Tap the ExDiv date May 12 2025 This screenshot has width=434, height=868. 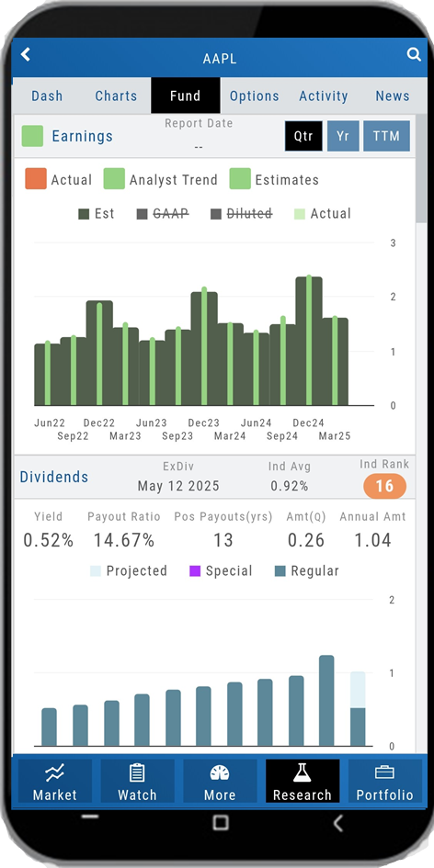[x=178, y=486]
